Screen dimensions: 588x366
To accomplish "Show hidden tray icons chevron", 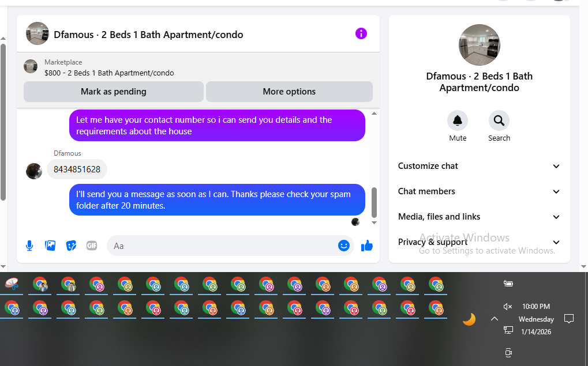I will click(495, 319).
